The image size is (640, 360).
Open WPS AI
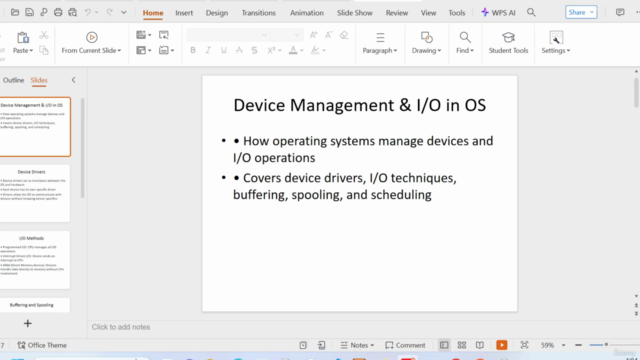[x=498, y=13]
